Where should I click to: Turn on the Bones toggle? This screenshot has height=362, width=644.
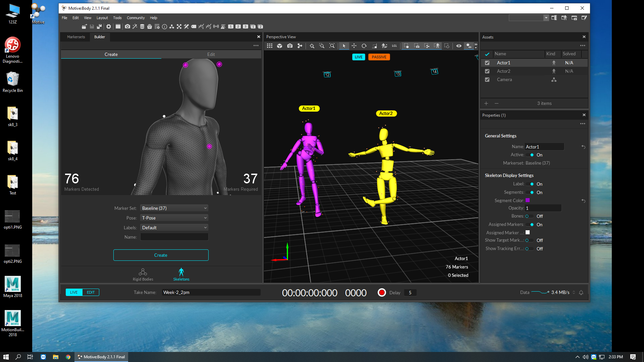click(529, 216)
